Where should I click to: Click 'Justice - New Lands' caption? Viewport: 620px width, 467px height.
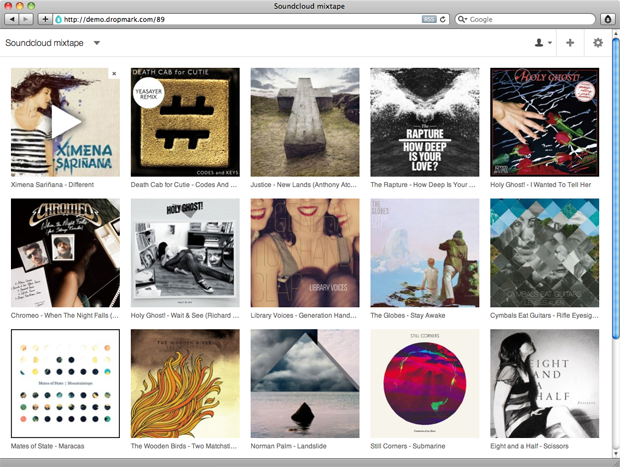pyautogui.click(x=304, y=185)
